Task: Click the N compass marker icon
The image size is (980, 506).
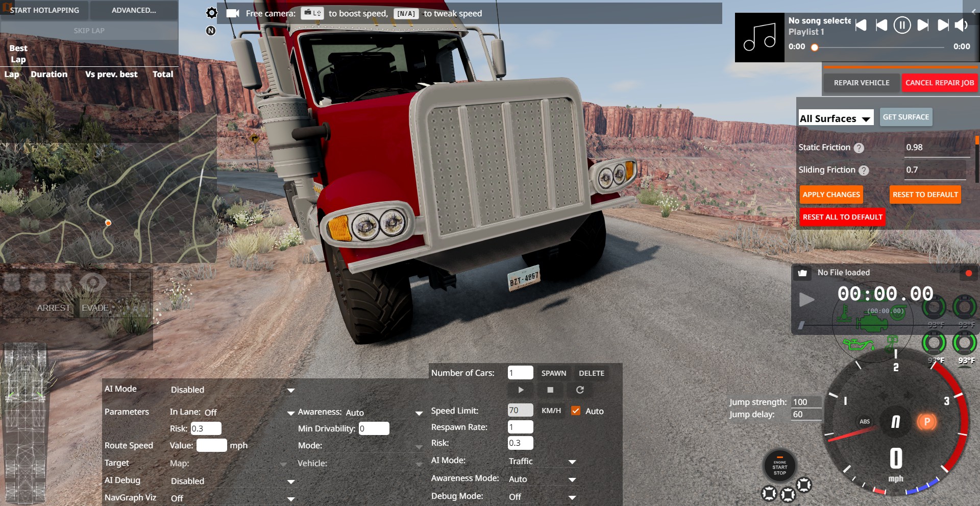Action: click(x=211, y=31)
